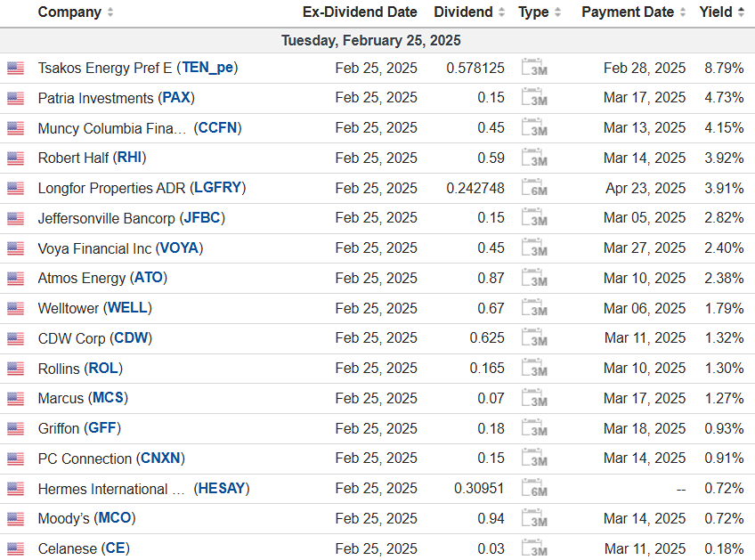This screenshot has height=560, width=755.
Task: Click the flag icon beside Celanese
Action: pos(15,548)
